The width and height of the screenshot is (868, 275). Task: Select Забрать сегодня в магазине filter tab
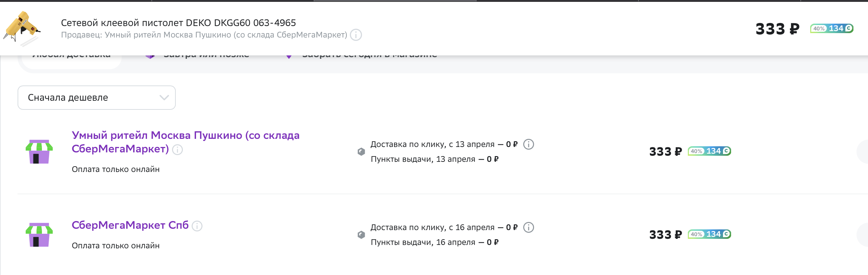click(x=361, y=56)
